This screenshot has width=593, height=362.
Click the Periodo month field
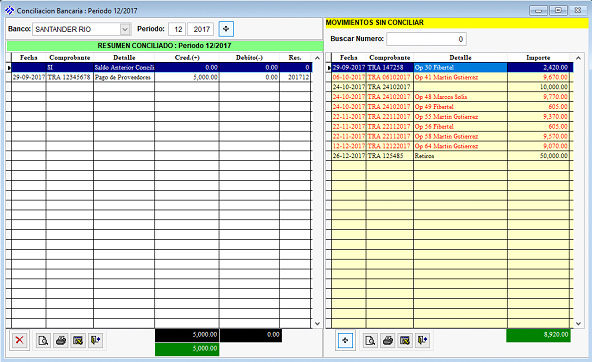tap(177, 29)
